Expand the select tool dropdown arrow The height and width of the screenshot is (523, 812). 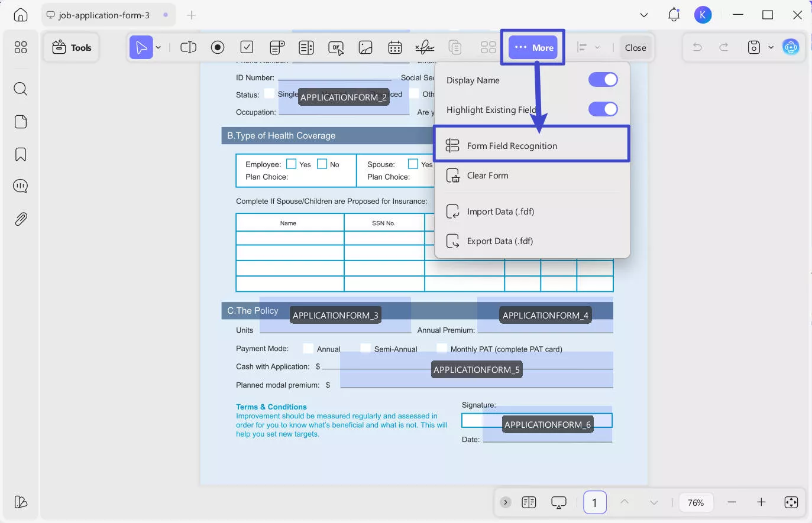click(x=157, y=47)
